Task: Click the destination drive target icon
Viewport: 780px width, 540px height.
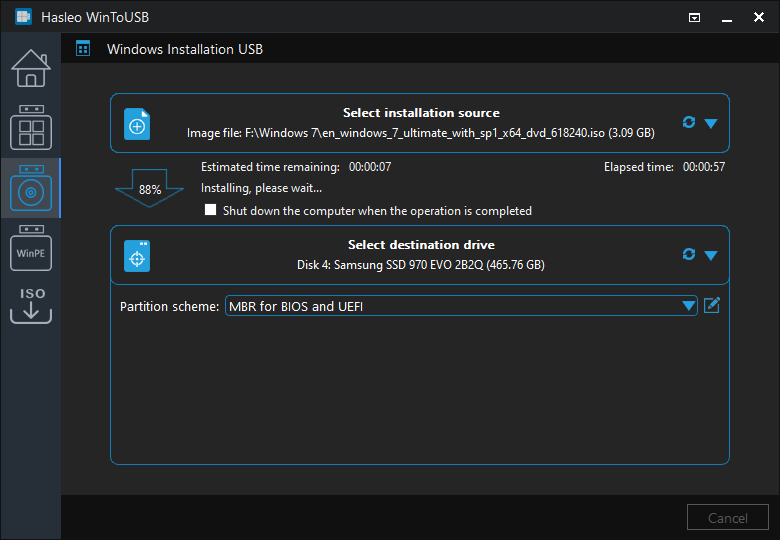Action: [x=137, y=256]
